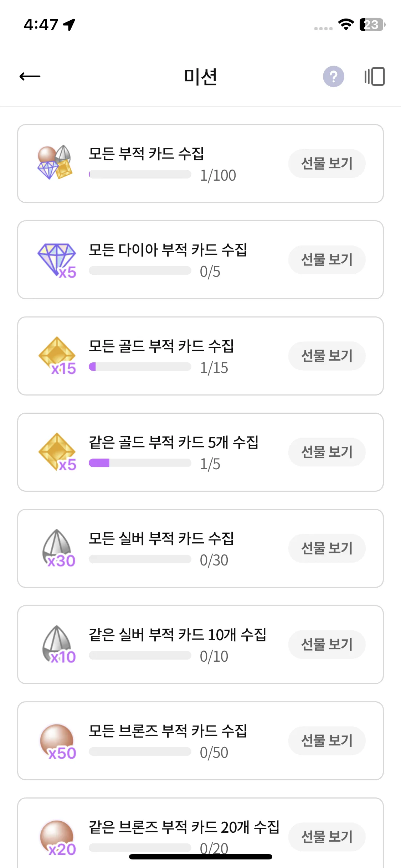
Task: Tap the card collection icon in header
Action: tap(374, 76)
